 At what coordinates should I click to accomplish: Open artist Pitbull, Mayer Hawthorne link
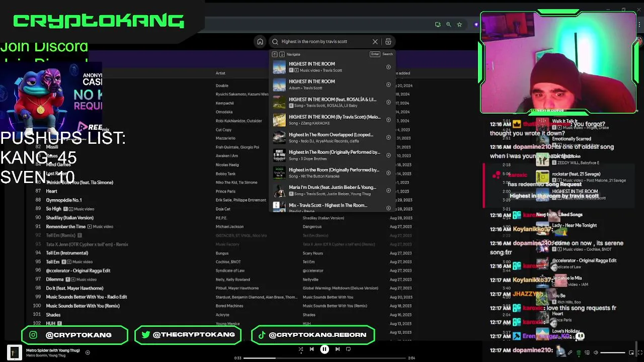(237, 288)
